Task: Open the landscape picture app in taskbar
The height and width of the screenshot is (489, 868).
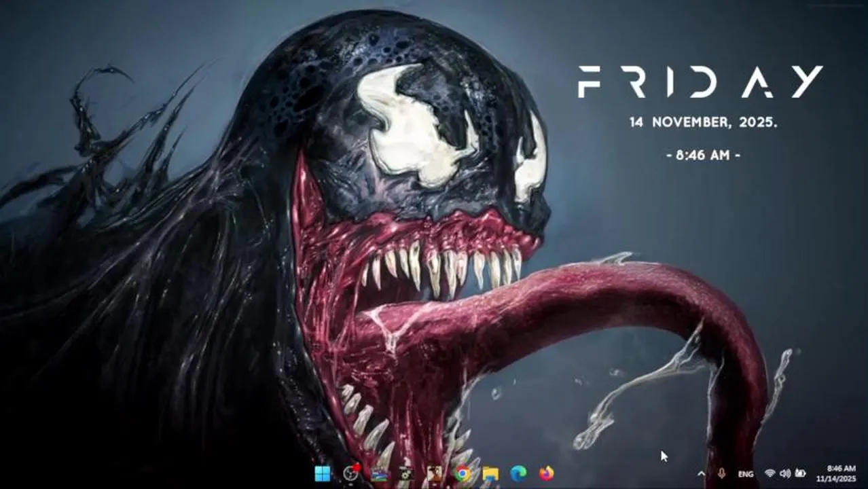Action: 379,473
